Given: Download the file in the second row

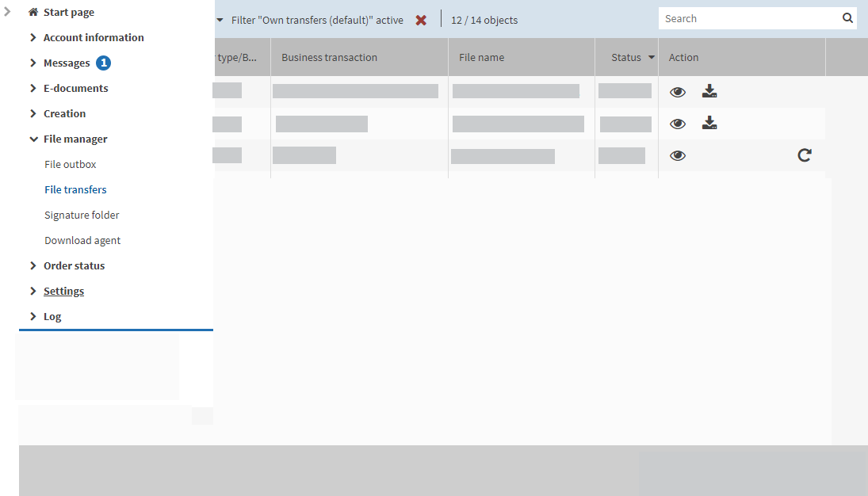Looking at the screenshot, I should pos(709,124).
